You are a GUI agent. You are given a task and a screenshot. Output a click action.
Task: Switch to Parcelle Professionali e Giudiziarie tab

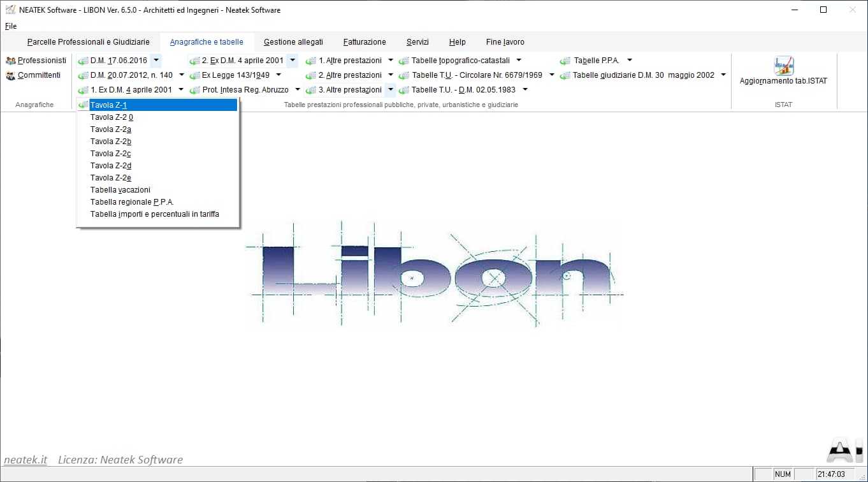89,42
